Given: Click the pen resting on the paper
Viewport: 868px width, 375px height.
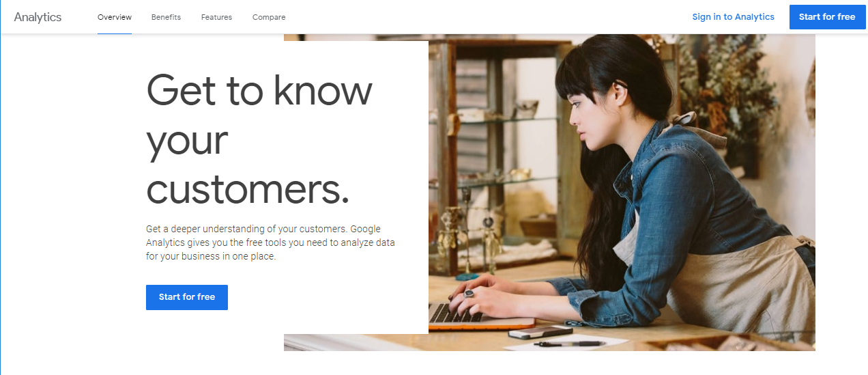Looking at the screenshot, I should pyautogui.click(x=568, y=344).
